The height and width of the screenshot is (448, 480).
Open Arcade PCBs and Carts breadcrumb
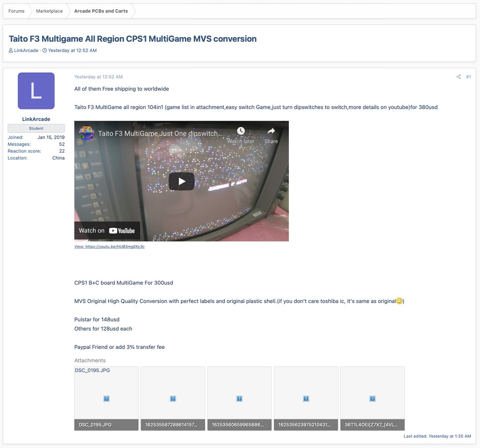pos(101,11)
